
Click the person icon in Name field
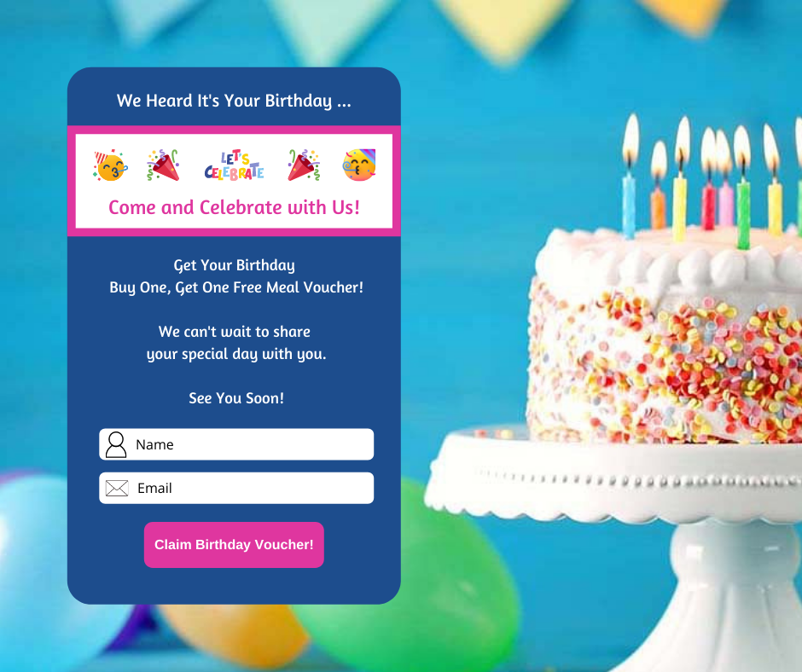116,444
